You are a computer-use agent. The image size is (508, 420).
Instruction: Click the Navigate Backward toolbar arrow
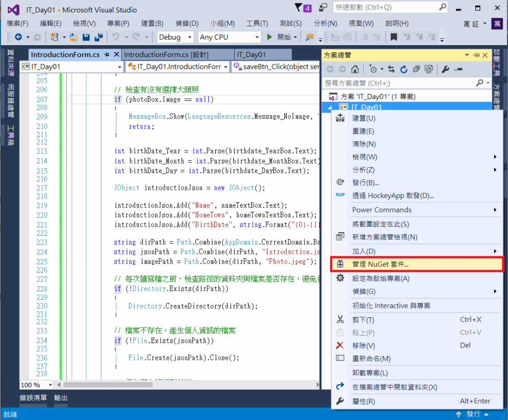[x=18, y=37]
